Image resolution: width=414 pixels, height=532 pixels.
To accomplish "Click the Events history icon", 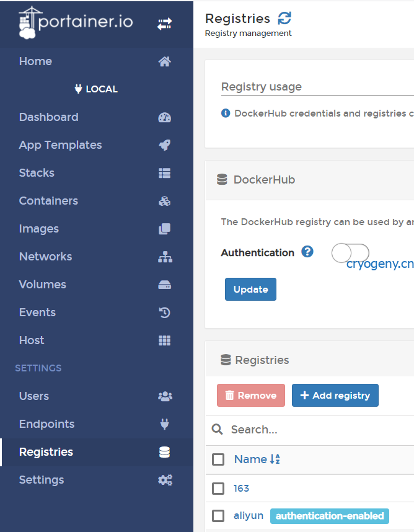I will (x=165, y=313).
